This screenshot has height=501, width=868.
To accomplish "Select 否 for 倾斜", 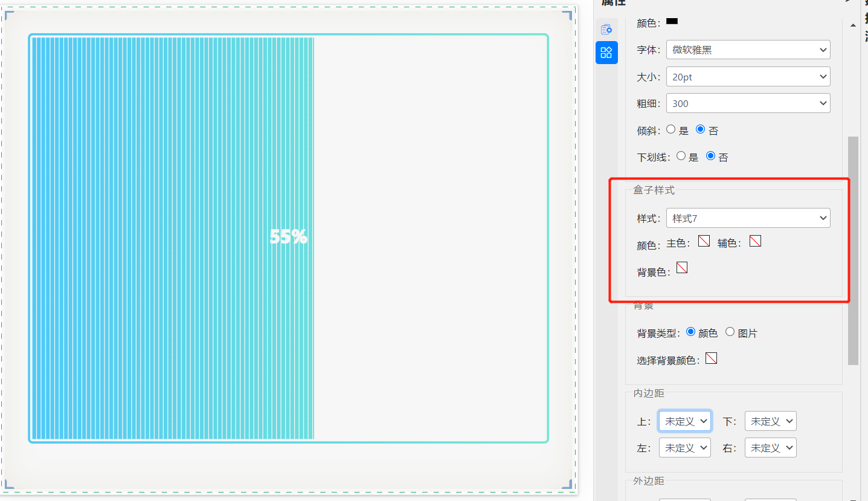I will click(x=701, y=129).
